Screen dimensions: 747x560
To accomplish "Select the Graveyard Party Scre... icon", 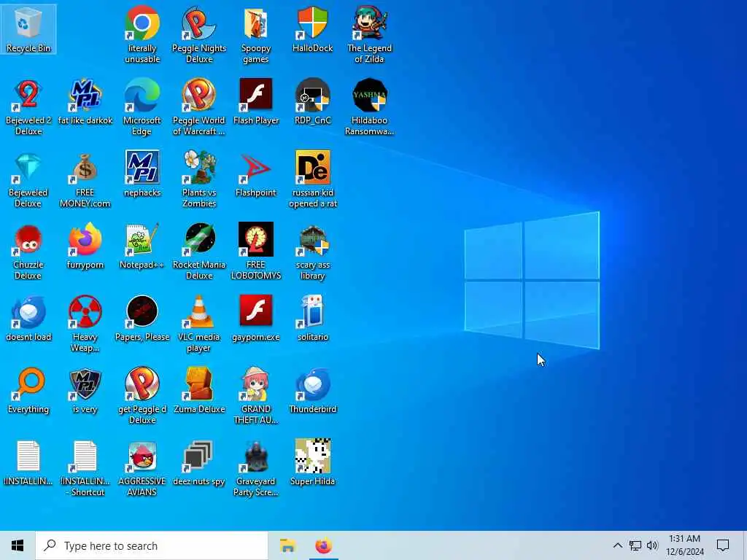I will pos(256,469).
